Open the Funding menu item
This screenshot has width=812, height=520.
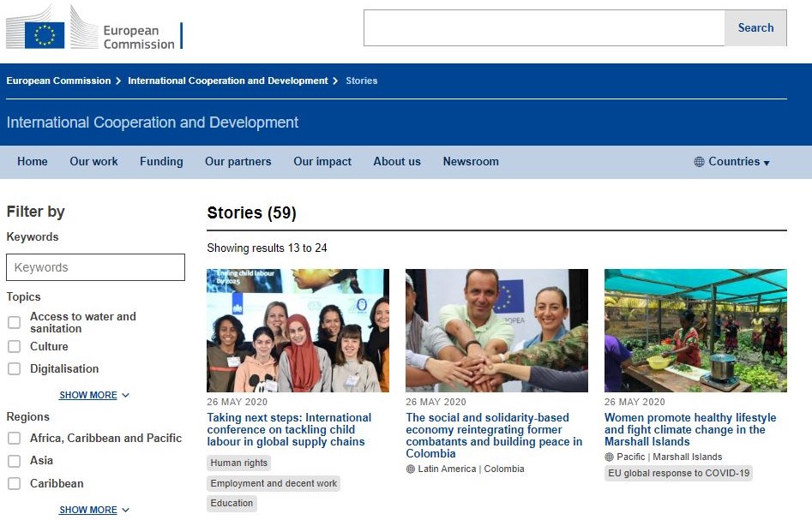tap(161, 161)
